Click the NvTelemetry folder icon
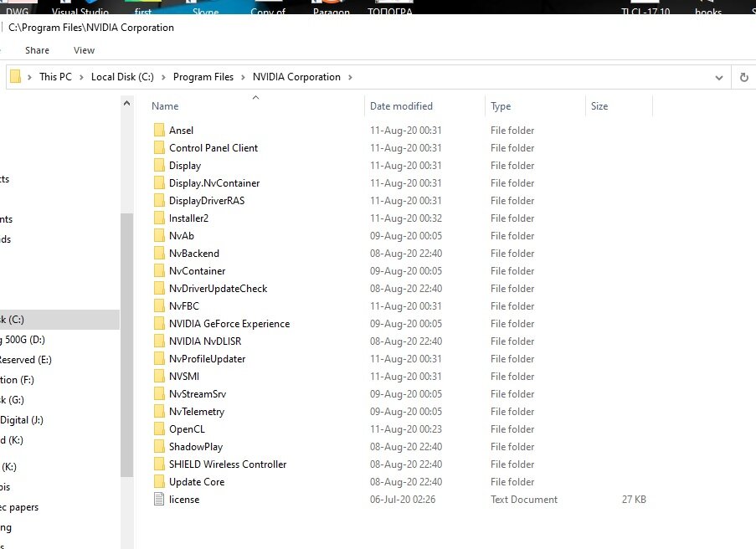Screen dimensions: 756x549 159,412
